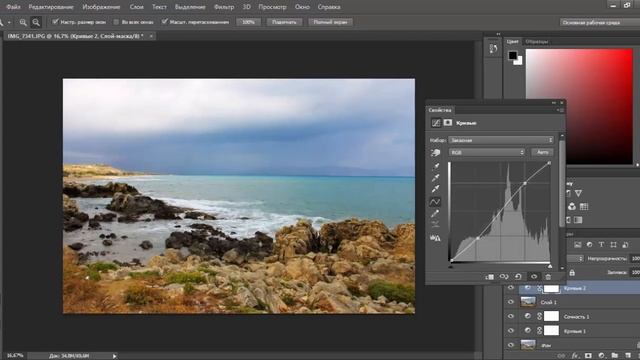Click the lock all icon in Layers
Image resolution: width=640 pixels, height=360 pixels.
pos(572,272)
